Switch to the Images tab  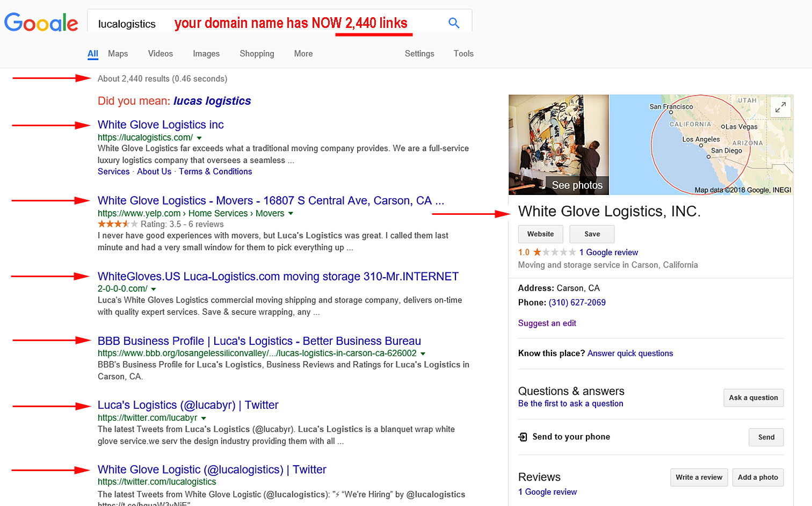click(206, 54)
